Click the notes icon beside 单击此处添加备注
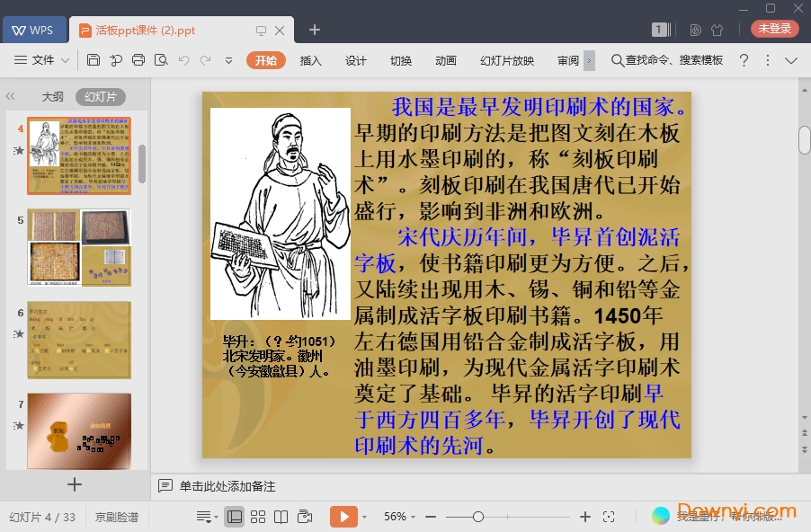Viewport: 811px width, 532px height. (165, 485)
